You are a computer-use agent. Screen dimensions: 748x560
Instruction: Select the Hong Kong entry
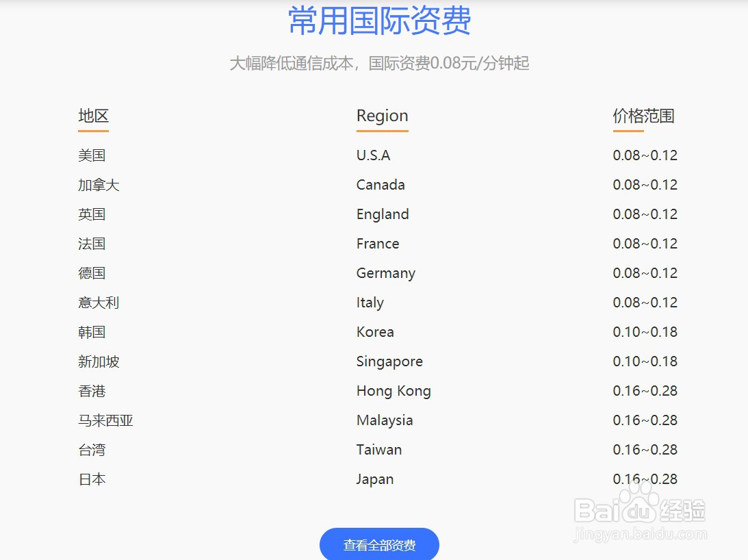coord(394,390)
